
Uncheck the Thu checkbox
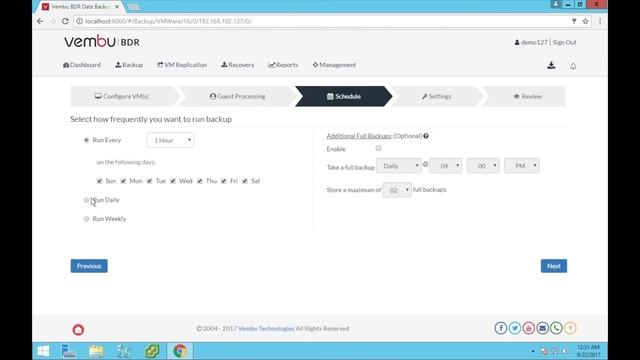(200, 181)
